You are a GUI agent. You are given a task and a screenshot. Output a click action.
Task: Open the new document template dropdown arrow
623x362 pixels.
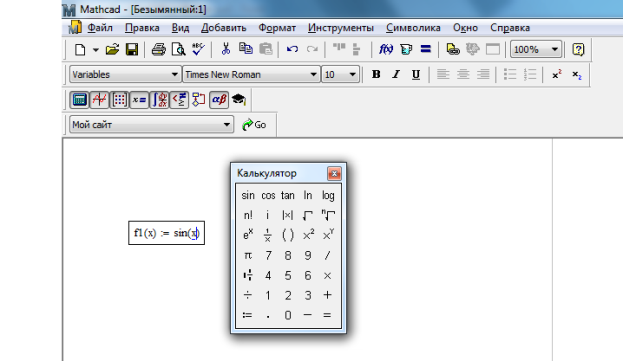pyautogui.click(x=95, y=50)
